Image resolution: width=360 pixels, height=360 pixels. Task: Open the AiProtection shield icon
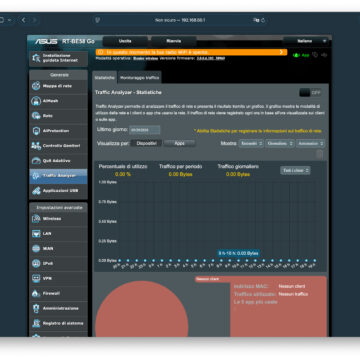coord(36,131)
